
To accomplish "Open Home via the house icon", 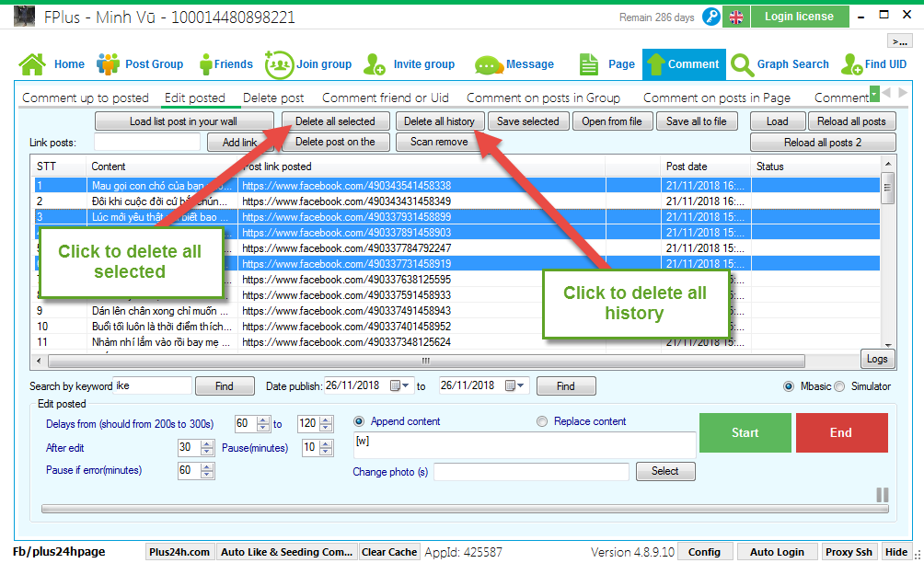I will [32, 64].
